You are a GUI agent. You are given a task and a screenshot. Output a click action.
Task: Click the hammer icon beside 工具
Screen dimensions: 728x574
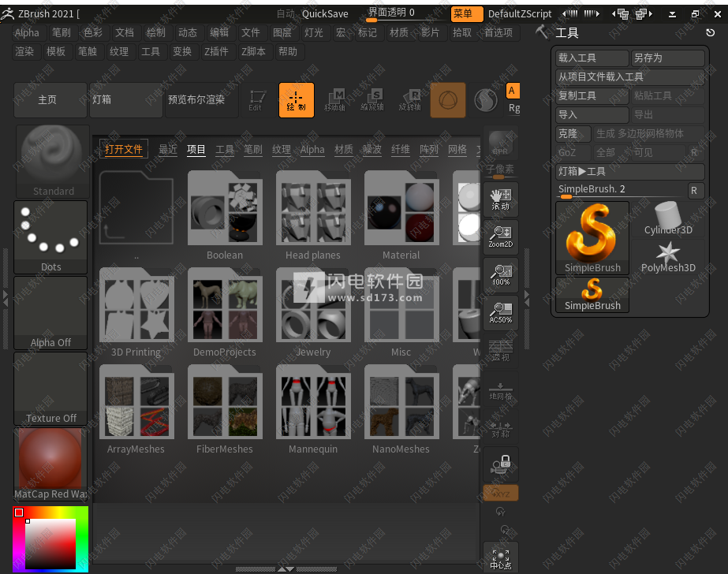click(x=541, y=32)
